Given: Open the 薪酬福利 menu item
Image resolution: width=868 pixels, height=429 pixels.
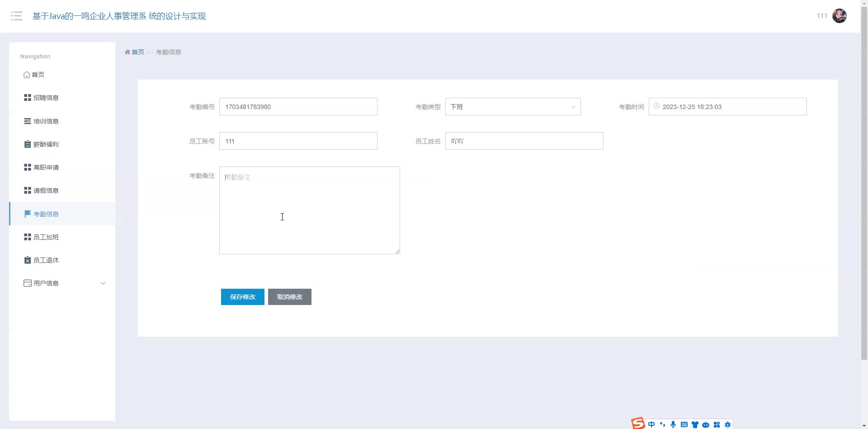Looking at the screenshot, I should click(x=62, y=144).
